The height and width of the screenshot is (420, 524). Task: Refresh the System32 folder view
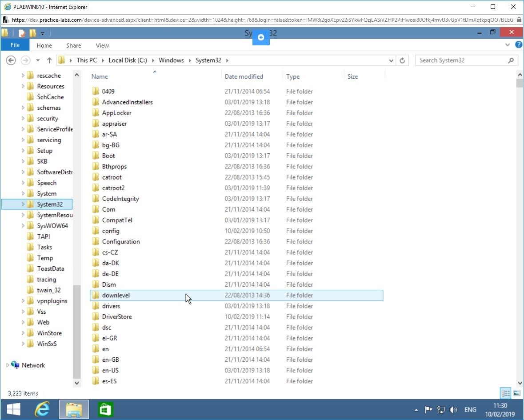pyautogui.click(x=402, y=60)
